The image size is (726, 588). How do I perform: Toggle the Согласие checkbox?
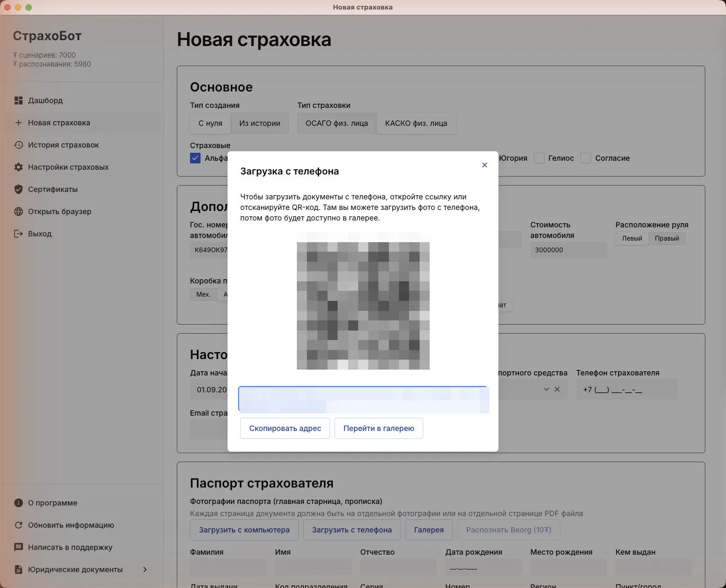click(586, 158)
